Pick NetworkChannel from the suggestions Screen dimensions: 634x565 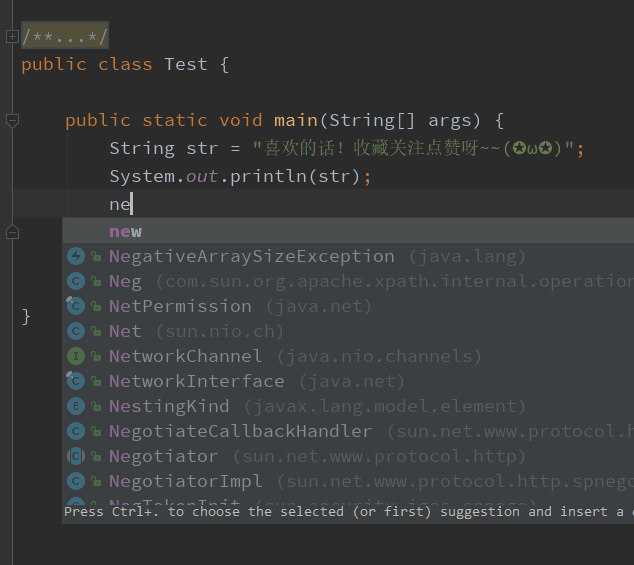[x=186, y=357]
